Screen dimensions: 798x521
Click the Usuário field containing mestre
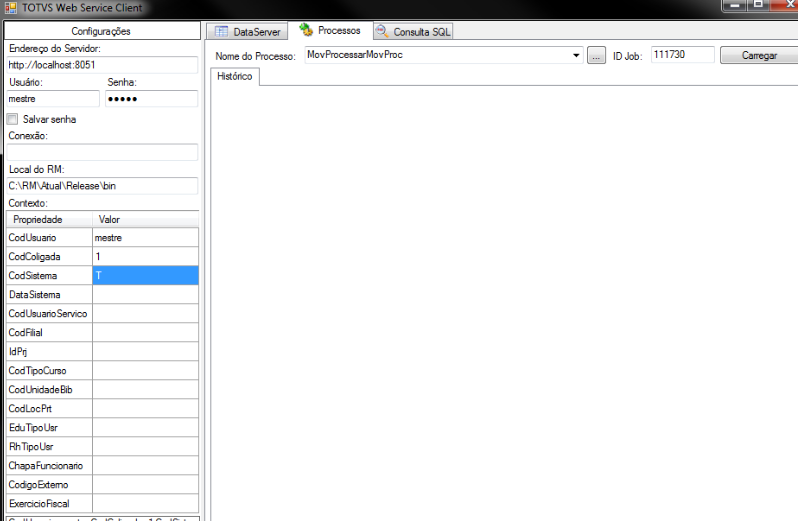pyautogui.click(x=53, y=99)
